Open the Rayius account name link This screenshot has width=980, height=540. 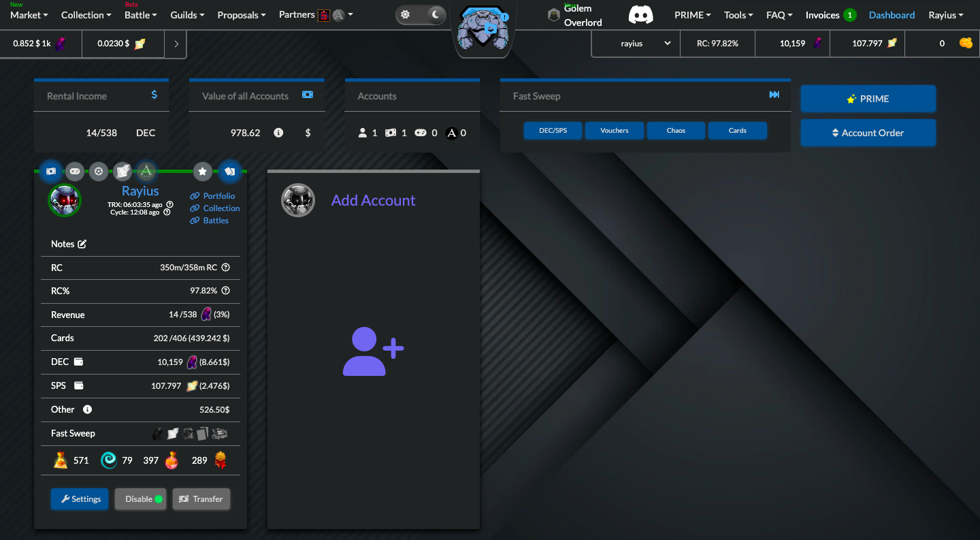[x=140, y=191]
